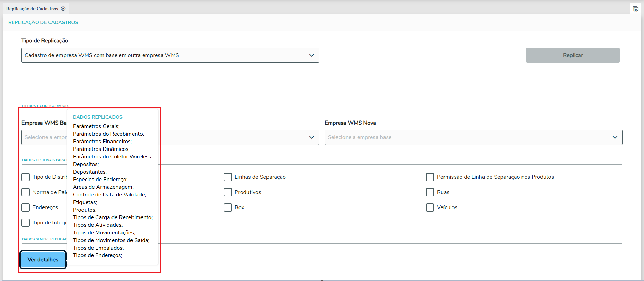This screenshot has height=281, width=644.
Task: Toggle the Box checkbox
Action: pyautogui.click(x=228, y=207)
